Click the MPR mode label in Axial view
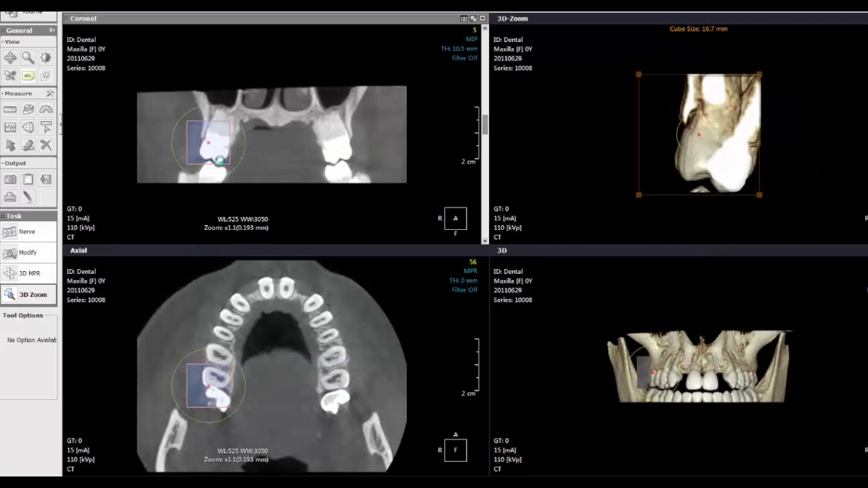Image resolution: width=868 pixels, height=488 pixels. click(x=471, y=271)
